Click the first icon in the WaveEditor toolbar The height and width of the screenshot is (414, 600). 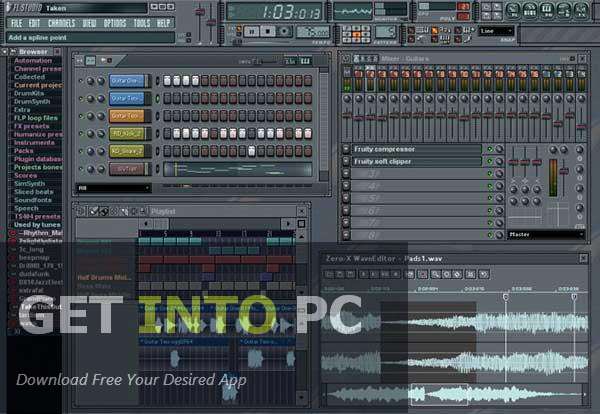click(x=329, y=274)
